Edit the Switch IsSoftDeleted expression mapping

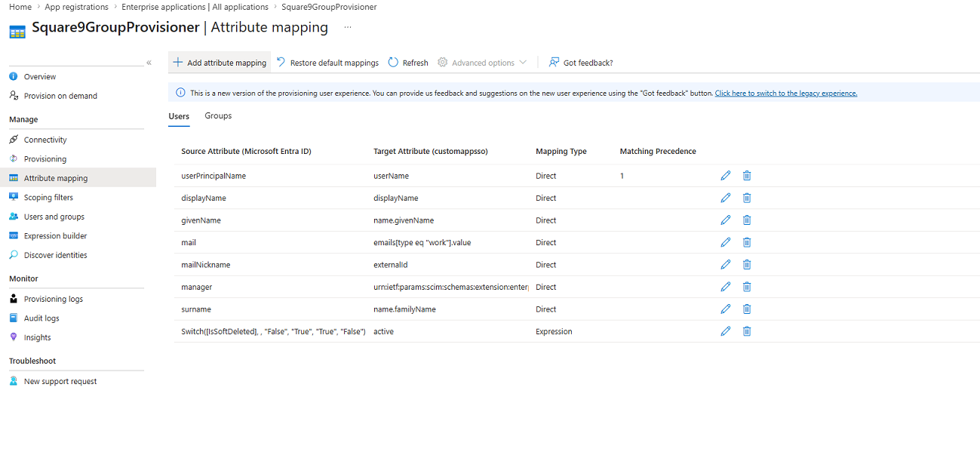click(725, 330)
